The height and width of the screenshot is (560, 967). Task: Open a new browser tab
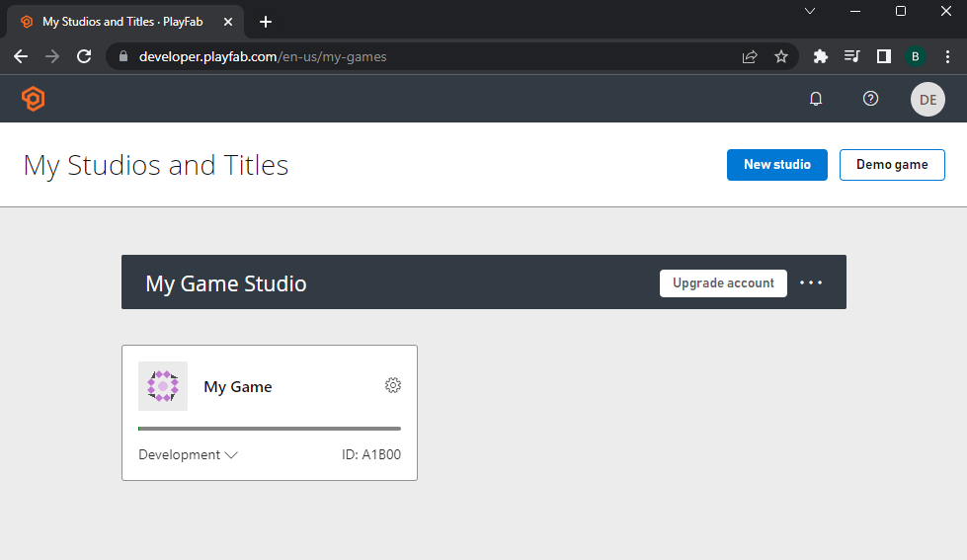[266, 22]
